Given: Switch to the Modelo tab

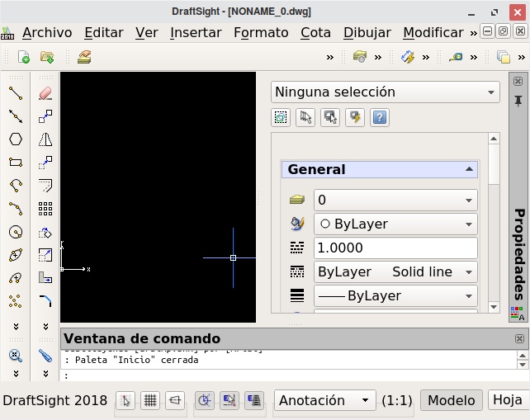Looking at the screenshot, I should (x=452, y=400).
